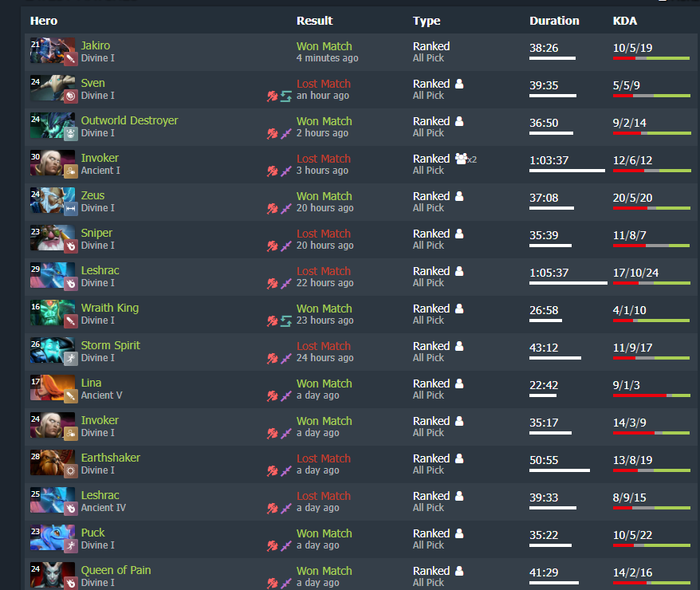700x590 pixels.
Task: Click the swap lane icon in Wraith King row
Action: click(285, 321)
